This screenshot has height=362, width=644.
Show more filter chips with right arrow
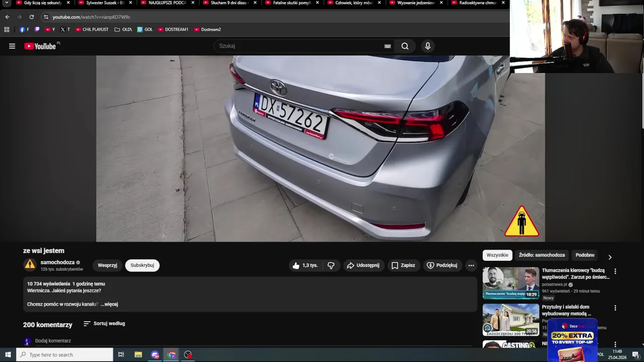[x=610, y=257]
